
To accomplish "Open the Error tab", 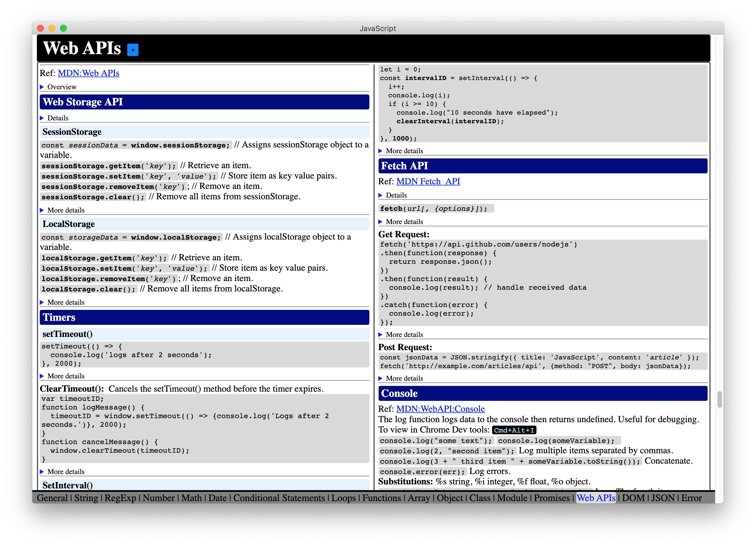I will click(x=691, y=498).
